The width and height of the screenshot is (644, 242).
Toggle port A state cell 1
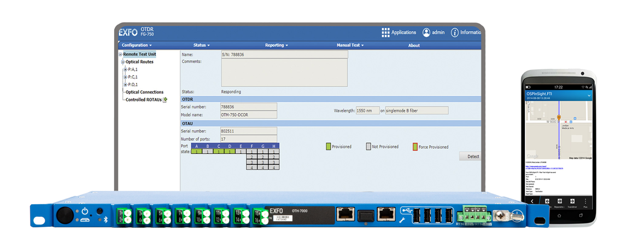pyautogui.click(x=197, y=151)
